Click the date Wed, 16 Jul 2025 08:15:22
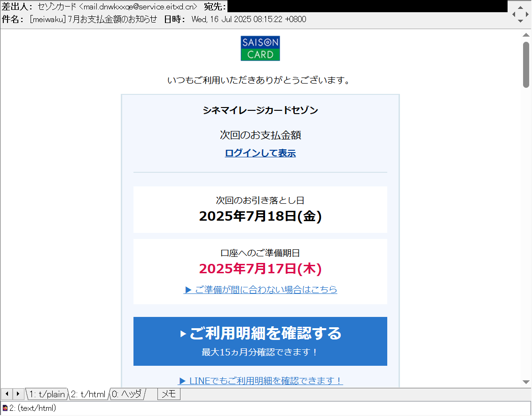 tap(237, 19)
